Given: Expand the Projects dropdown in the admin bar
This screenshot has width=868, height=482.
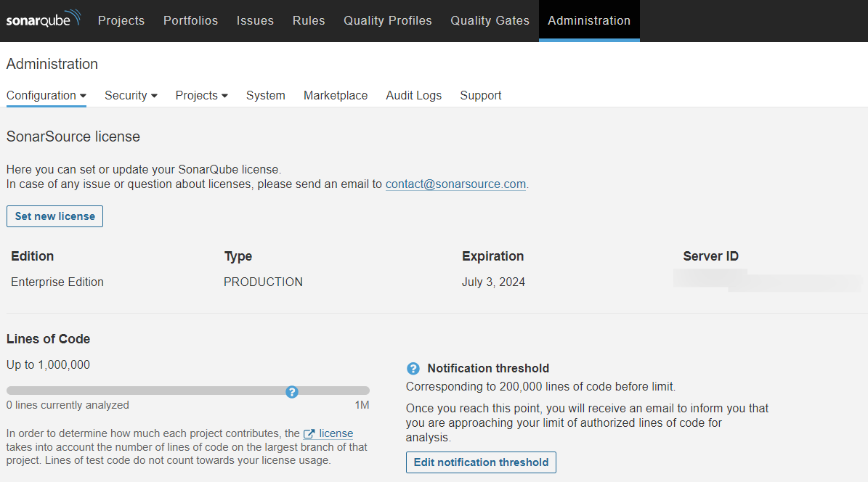Looking at the screenshot, I should [201, 95].
